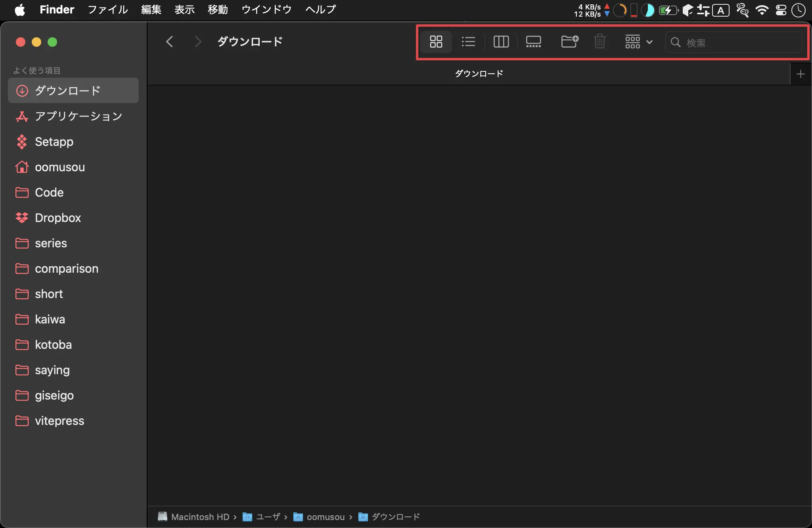Go back with the left chevron
812x528 pixels.
click(170, 42)
